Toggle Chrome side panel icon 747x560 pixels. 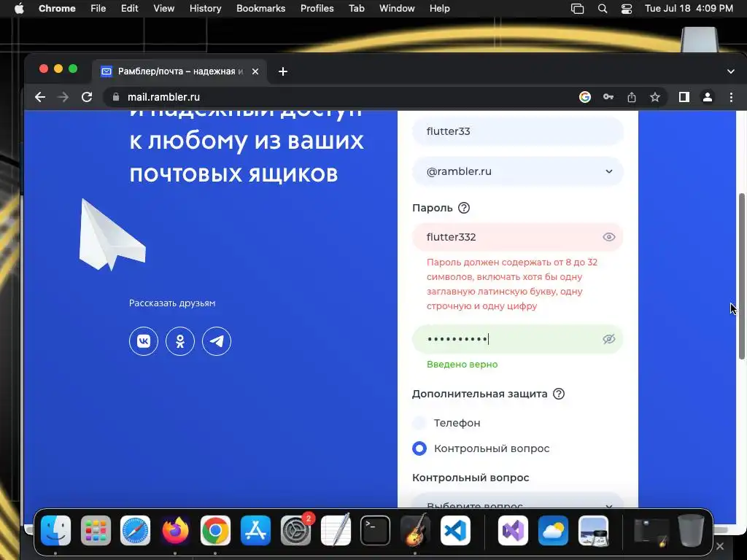click(x=684, y=97)
